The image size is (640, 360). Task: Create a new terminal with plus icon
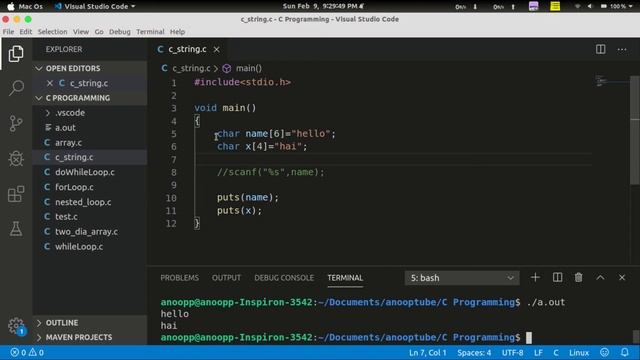(535, 278)
